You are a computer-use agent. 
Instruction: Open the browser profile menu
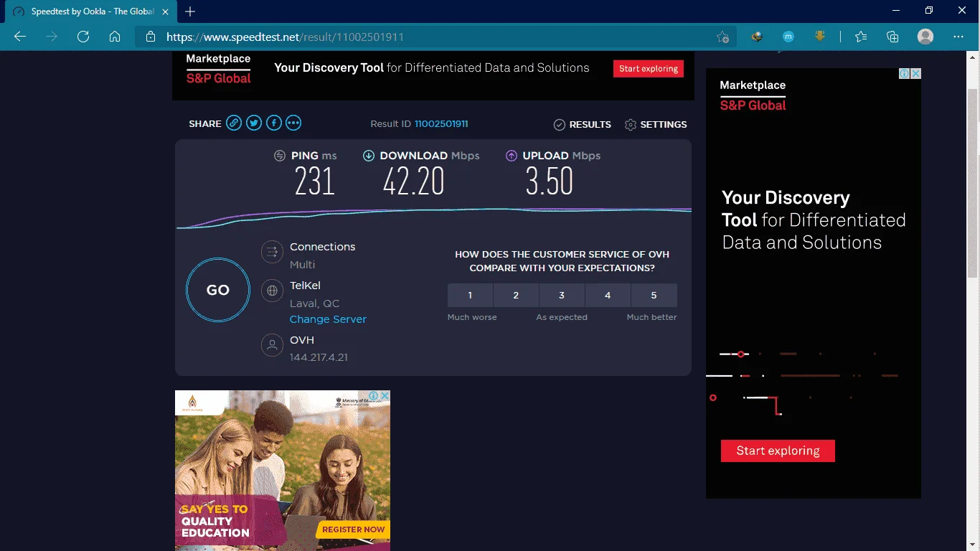click(x=925, y=37)
